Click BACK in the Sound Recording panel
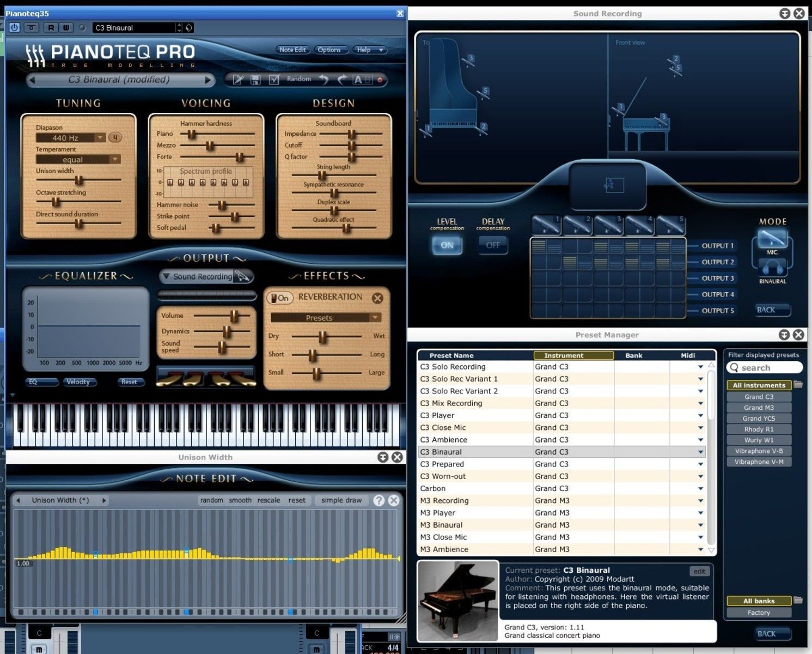Screen dimensions: 812x654 point(772,310)
